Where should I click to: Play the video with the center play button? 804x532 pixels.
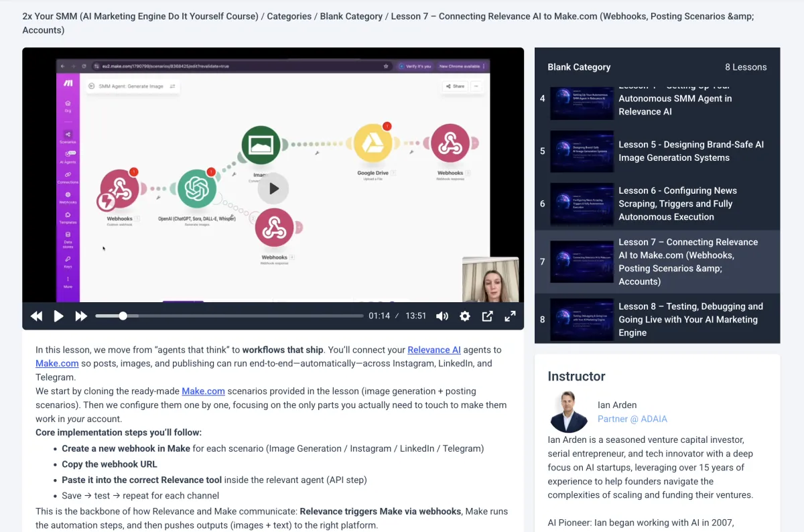pyautogui.click(x=273, y=189)
